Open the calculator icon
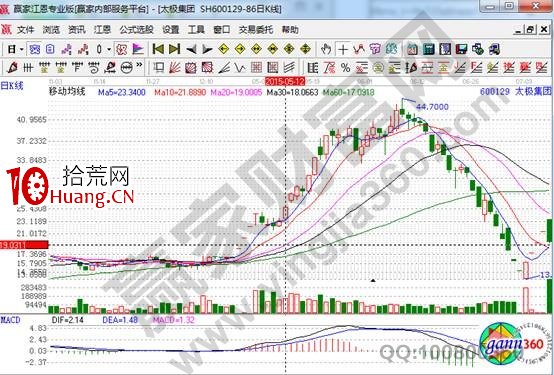 coord(428,49)
